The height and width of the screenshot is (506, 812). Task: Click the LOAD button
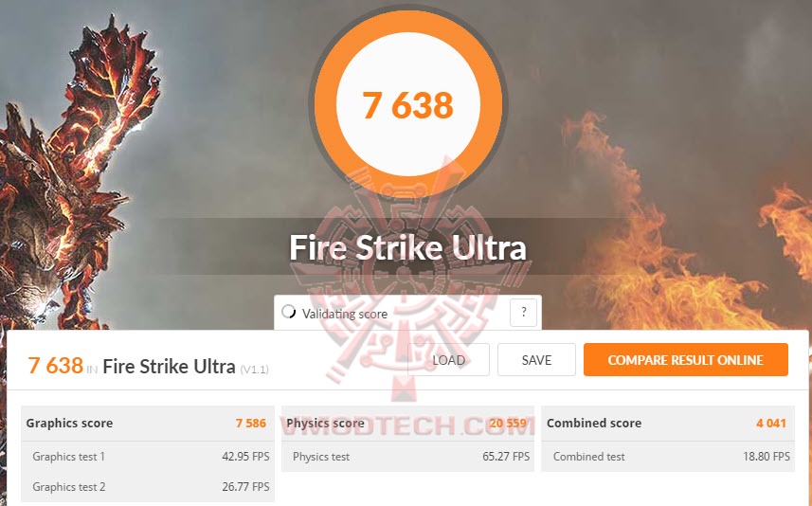click(448, 359)
